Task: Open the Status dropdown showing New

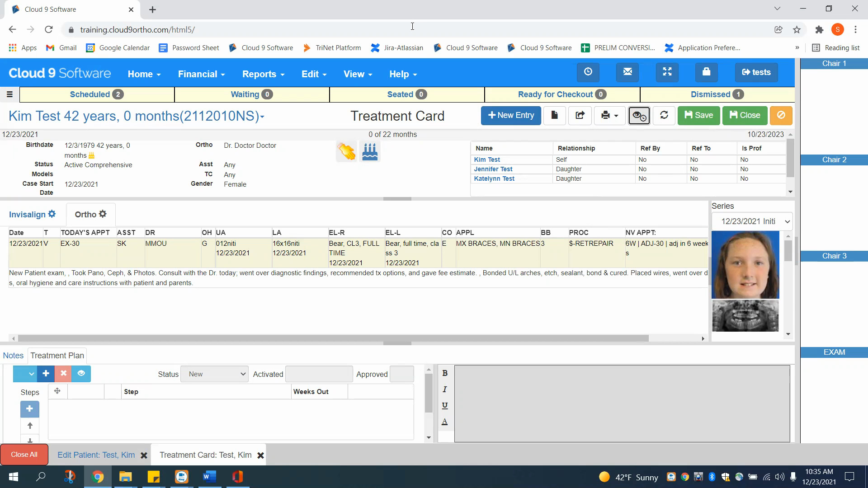Action: 214,374
